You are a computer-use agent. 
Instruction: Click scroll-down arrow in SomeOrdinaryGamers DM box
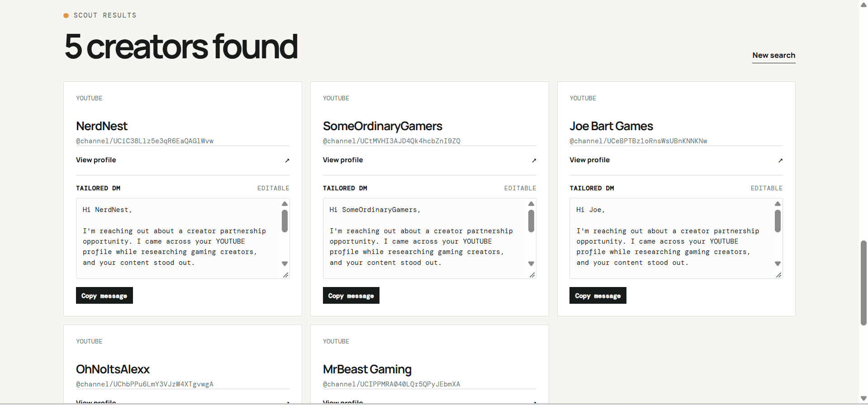point(531,264)
